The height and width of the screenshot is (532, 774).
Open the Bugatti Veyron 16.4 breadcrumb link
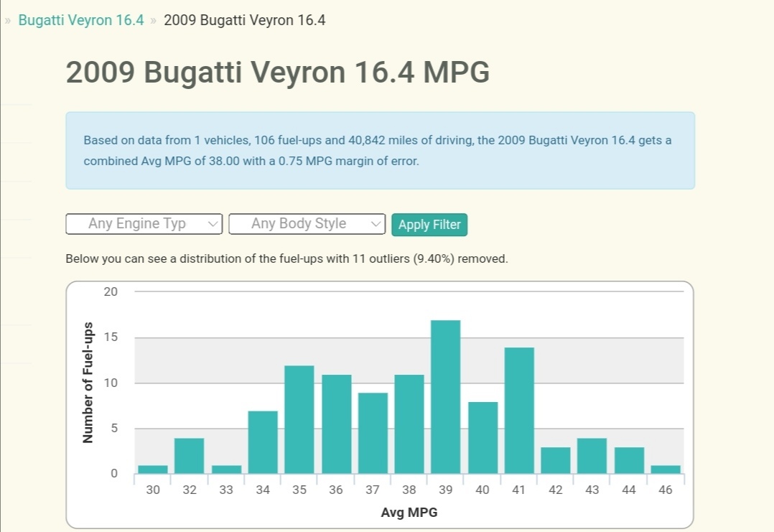tap(81, 20)
